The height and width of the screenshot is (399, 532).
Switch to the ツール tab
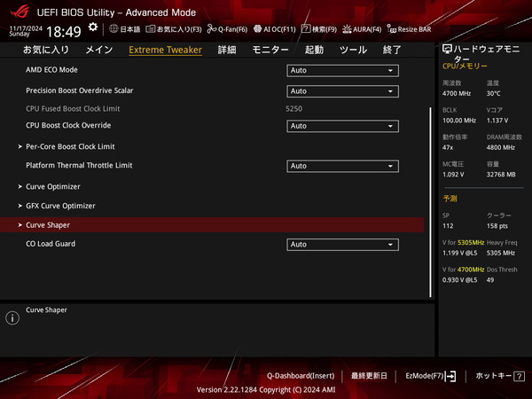[x=353, y=50]
